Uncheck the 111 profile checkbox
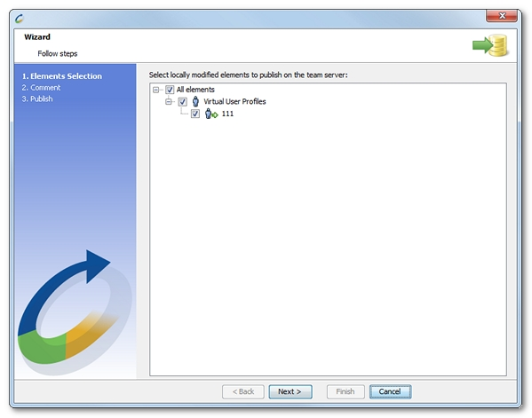The height and width of the screenshot is (418, 532). coord(195,114)
